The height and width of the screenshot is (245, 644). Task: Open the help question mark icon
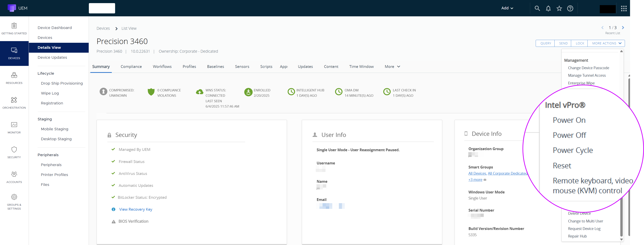click(x=570, y=8)
